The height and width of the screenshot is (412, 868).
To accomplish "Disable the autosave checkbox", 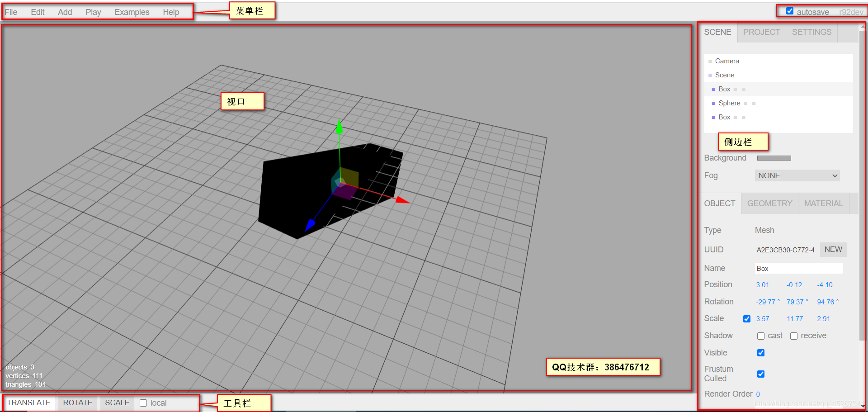I will click(x=789, y=10).
